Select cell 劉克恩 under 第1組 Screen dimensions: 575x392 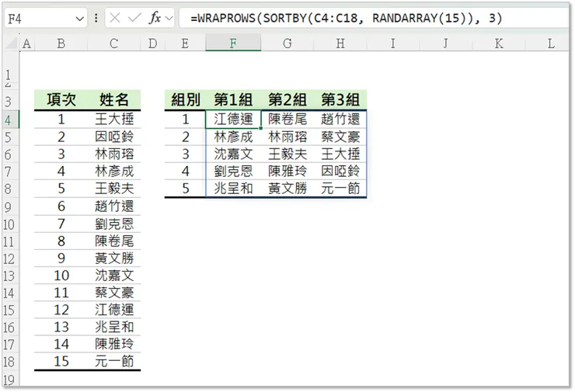coord(233,171)
